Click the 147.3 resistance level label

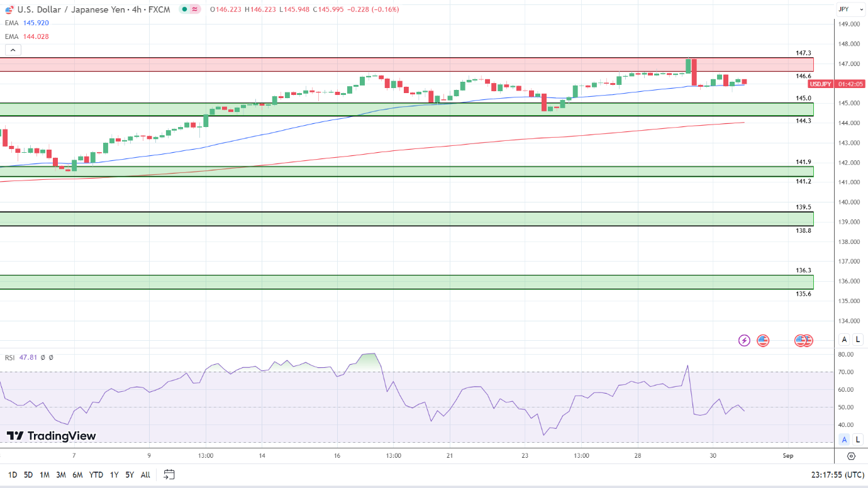click(x=803, y=53)
